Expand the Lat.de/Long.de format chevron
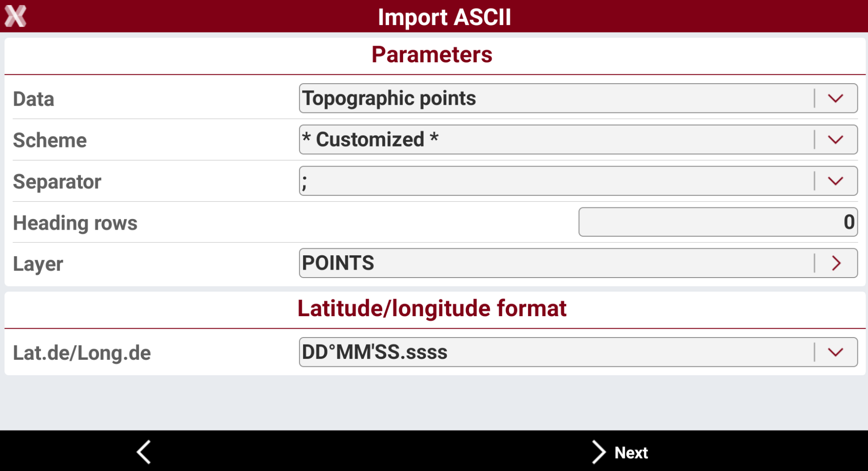 835,352
